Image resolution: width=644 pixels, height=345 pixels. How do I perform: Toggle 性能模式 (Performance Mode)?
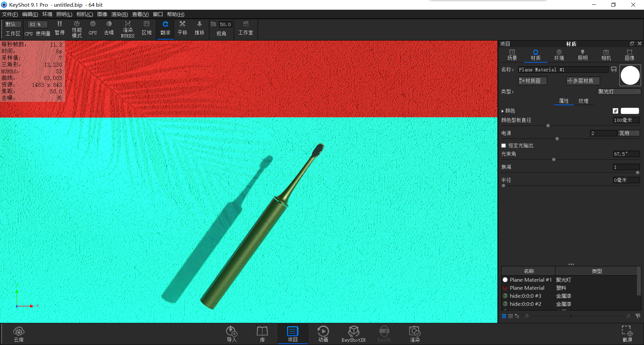(77, 29)
